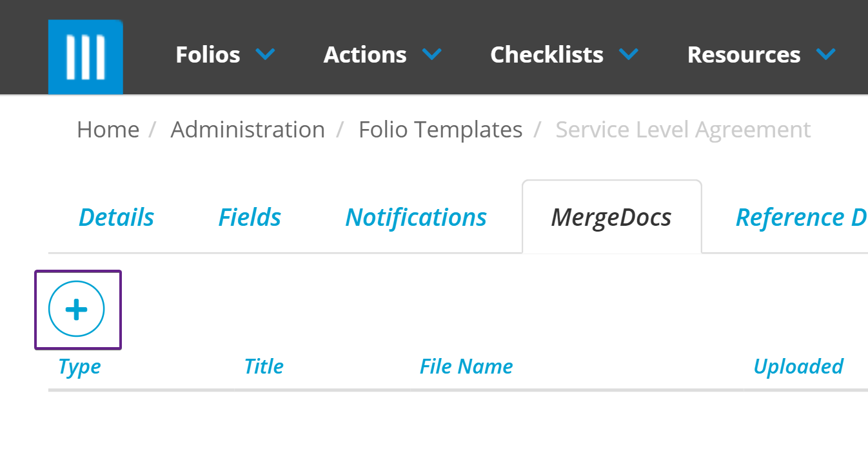Open the Reference tab at right
Screen dimensions: 868x451
(x=801, y=217)
